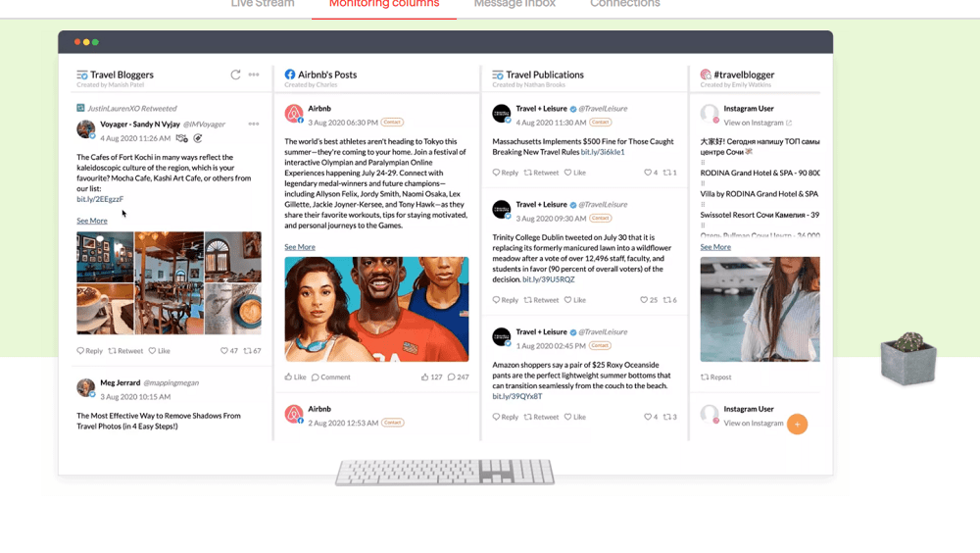Reply to the Trinity College Dublin tweet
Screen dimensions: 980x553
click(505, 300)
